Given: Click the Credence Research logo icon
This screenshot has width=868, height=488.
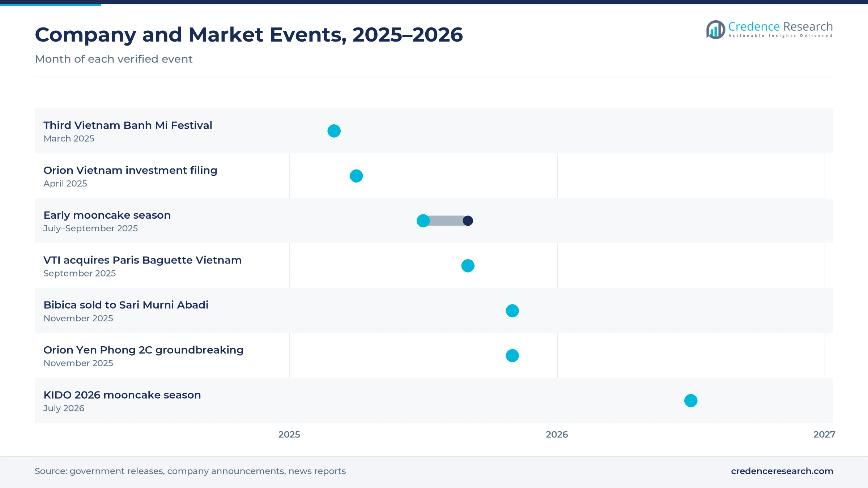Looking at the screenshot, I should (x=715, y=30).
